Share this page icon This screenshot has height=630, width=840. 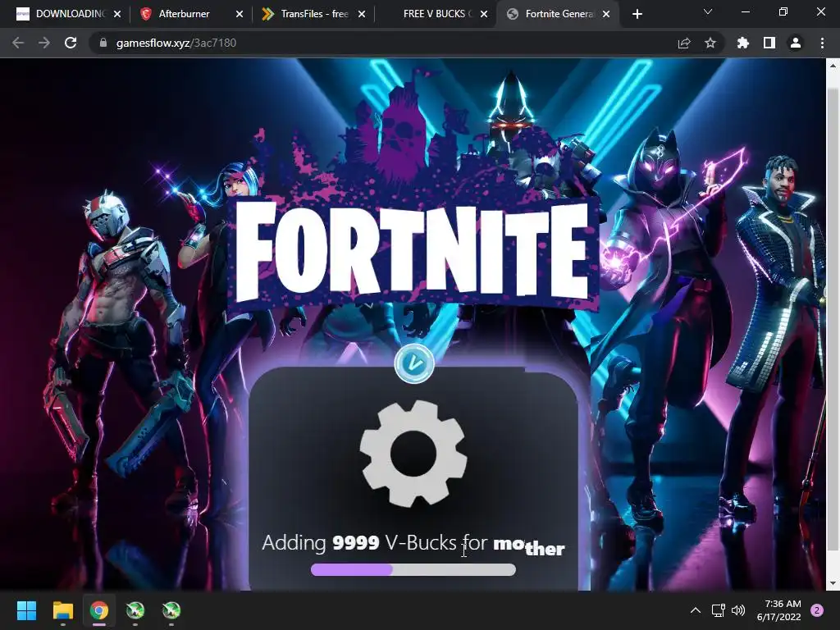[x=684, y=43]
